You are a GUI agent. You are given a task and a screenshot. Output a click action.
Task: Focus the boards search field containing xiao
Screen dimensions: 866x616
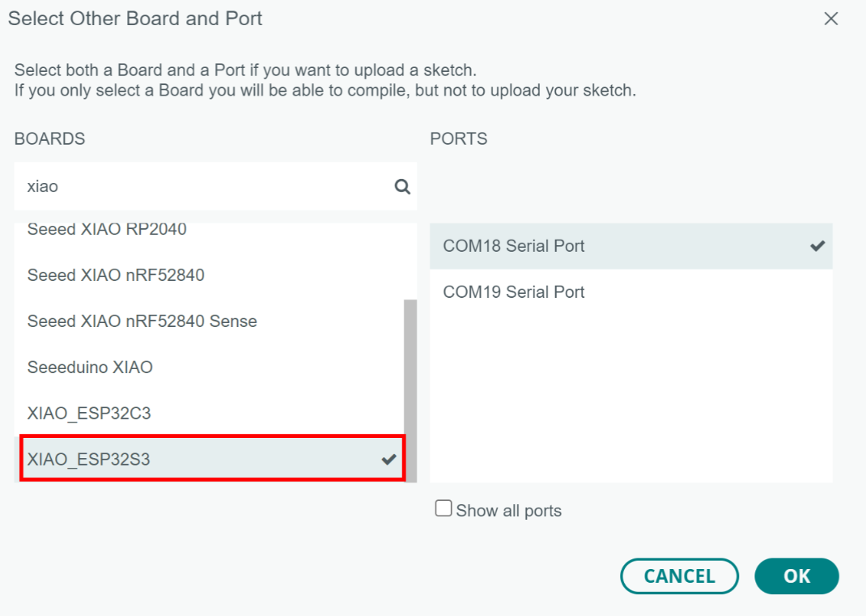pyautogui.click(x=202, y=187)
